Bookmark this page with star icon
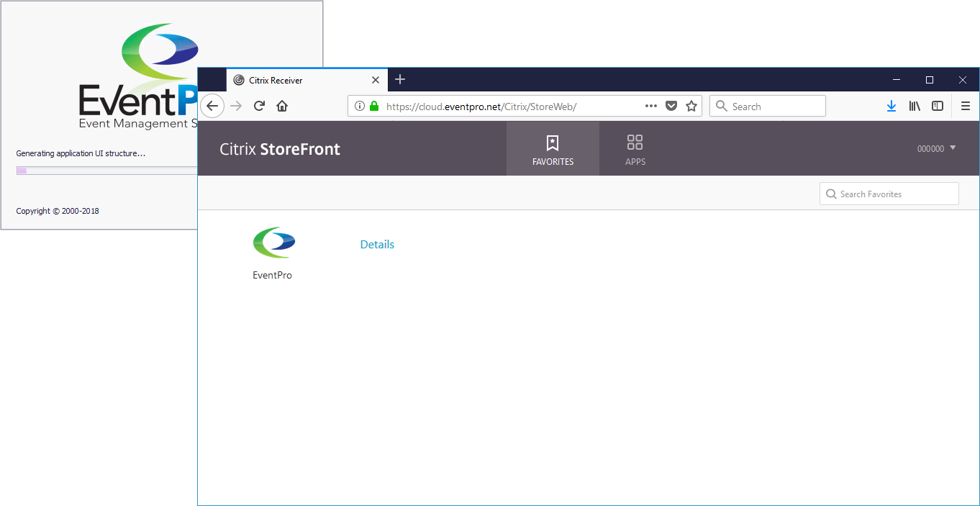This screenshot has width=980, height=506. click(x=691, y=106)
